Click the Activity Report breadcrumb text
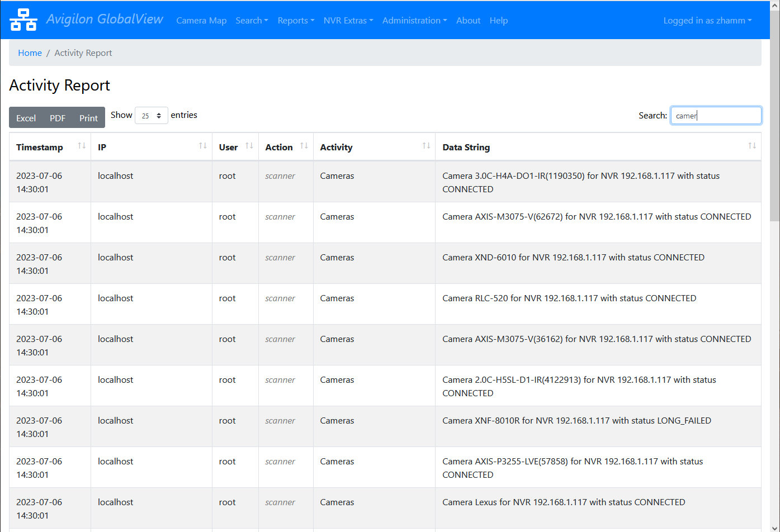 (83, 53)
